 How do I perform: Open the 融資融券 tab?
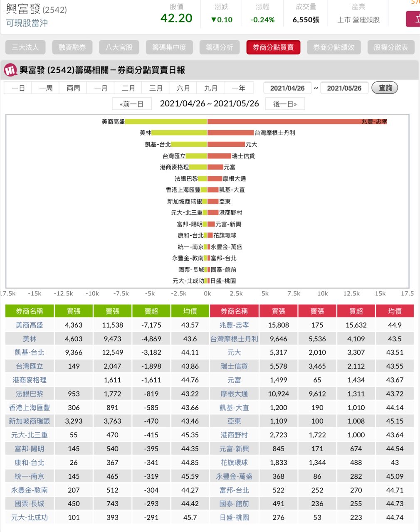72,47
